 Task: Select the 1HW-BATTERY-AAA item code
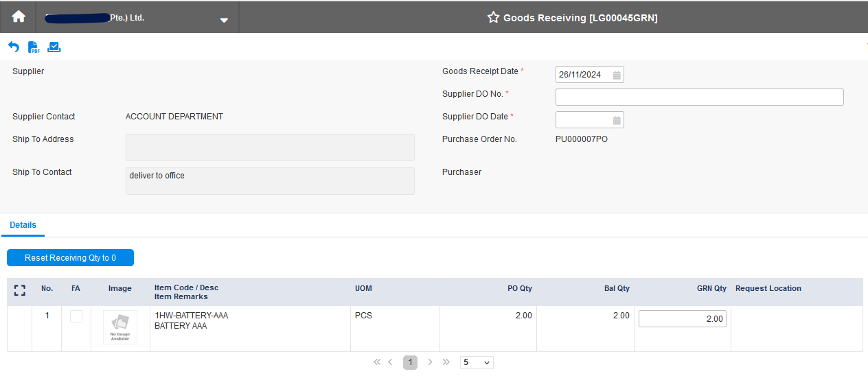click(x=192, y=316)
